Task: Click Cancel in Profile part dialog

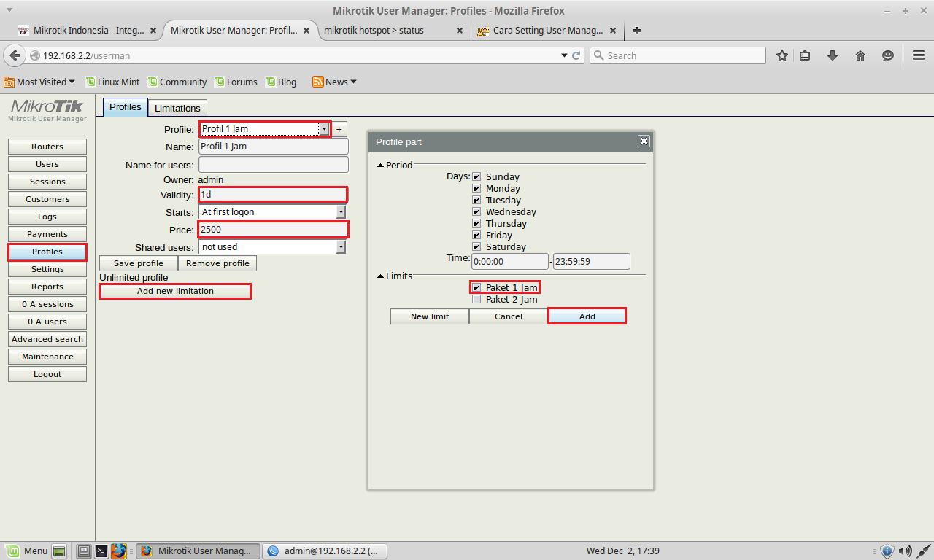Action: point(509,316)
